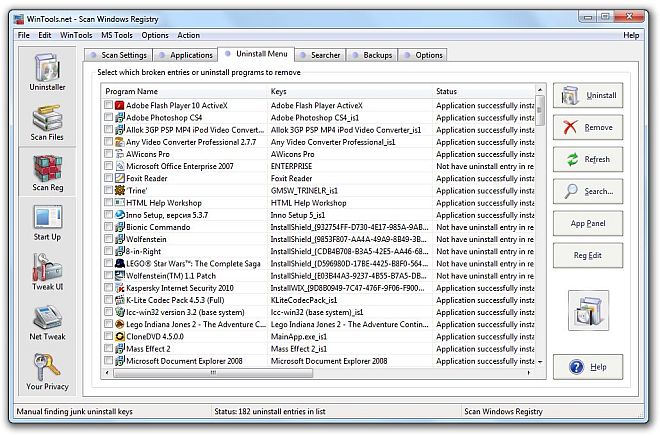Image resolution: width=660 pixels, height=436 pixels.
Task: Click the Inno Setup program icon
Action: click(120, 215)
